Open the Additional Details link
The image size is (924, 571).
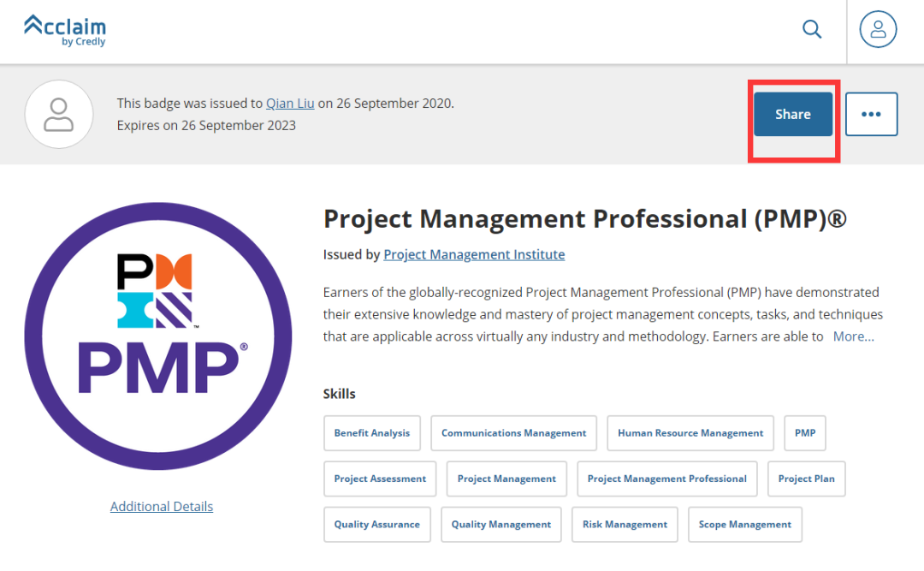[162, 506]
